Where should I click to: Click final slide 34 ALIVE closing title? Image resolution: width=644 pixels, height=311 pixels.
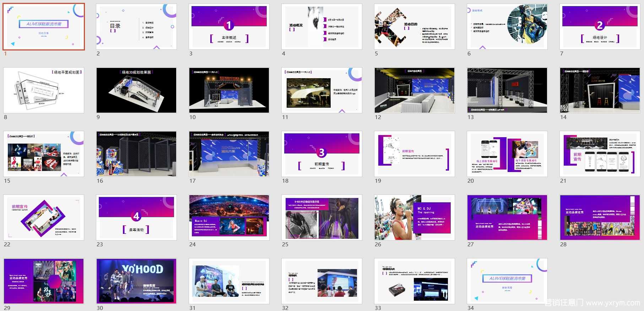point(507,281)
